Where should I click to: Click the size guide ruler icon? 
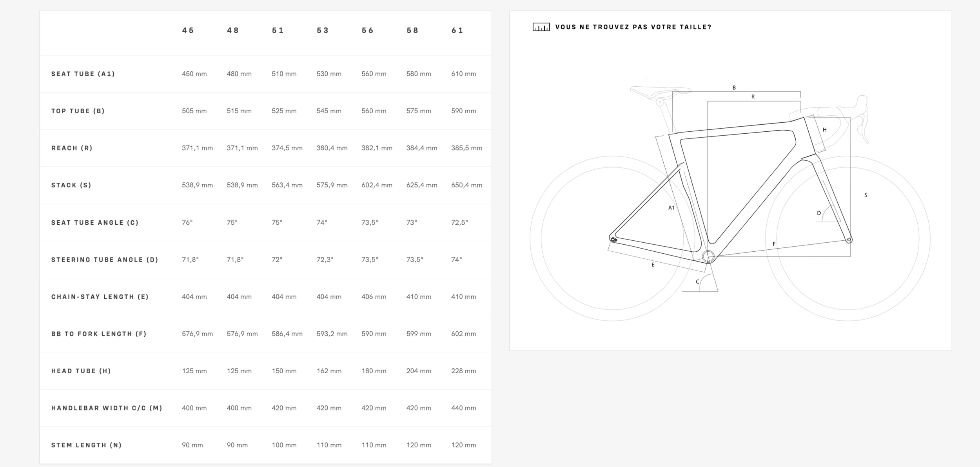541,27
